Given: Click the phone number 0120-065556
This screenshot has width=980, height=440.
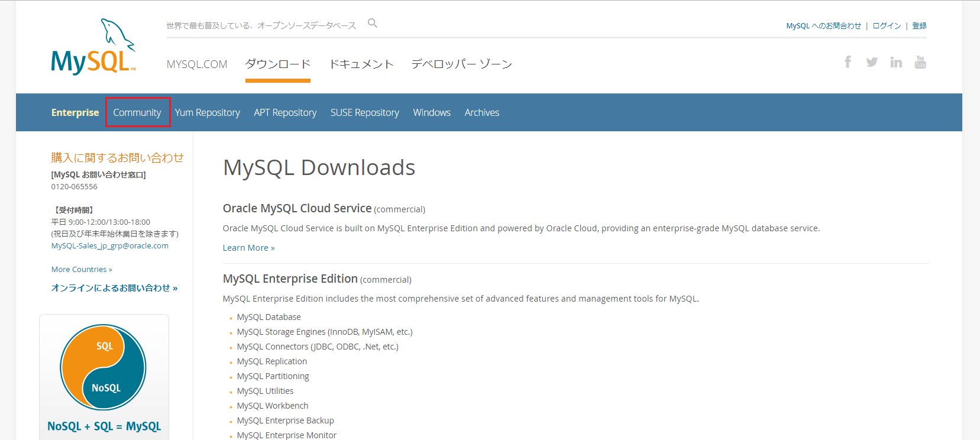Looking at the screenshot, I should (x=75, y=186).
